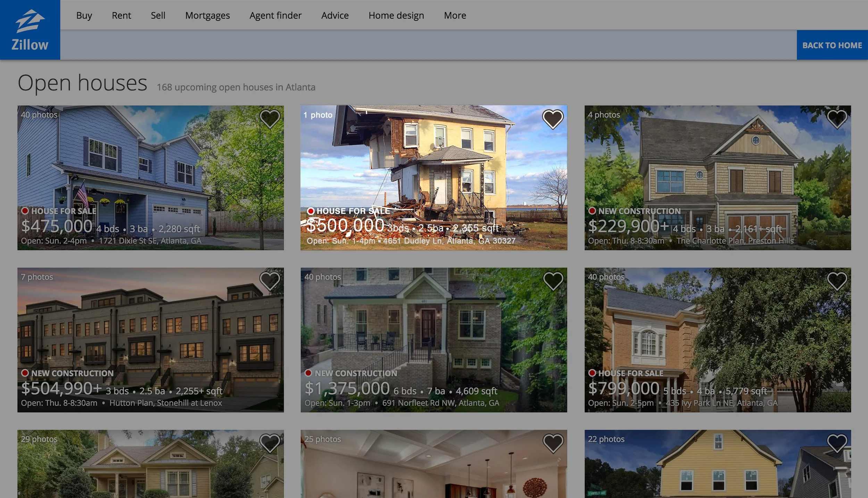868x498 pixels.
Task: Heart the Charlotte Plan, Preston Hills listing
Action: (x=837, y=119)
